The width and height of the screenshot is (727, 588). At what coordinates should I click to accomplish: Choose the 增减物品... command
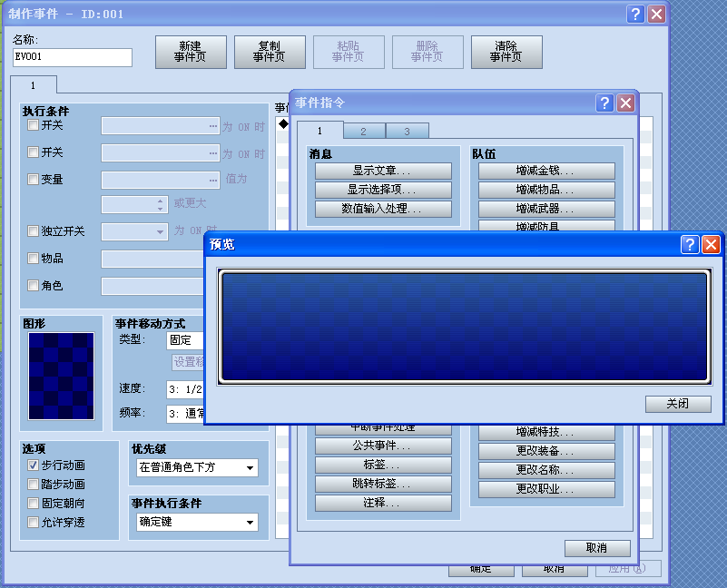click(x=546, y=190)
